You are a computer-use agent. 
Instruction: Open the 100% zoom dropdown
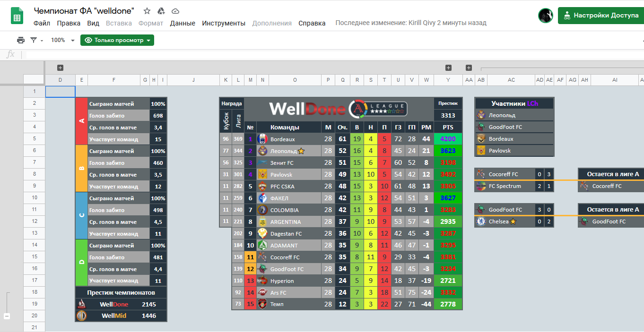coord(63,40)
